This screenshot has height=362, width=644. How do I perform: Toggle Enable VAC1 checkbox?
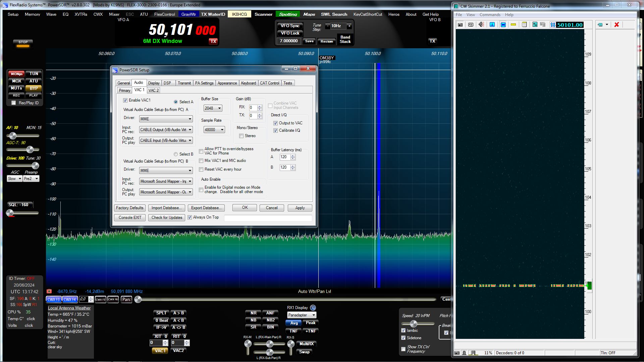126,100
